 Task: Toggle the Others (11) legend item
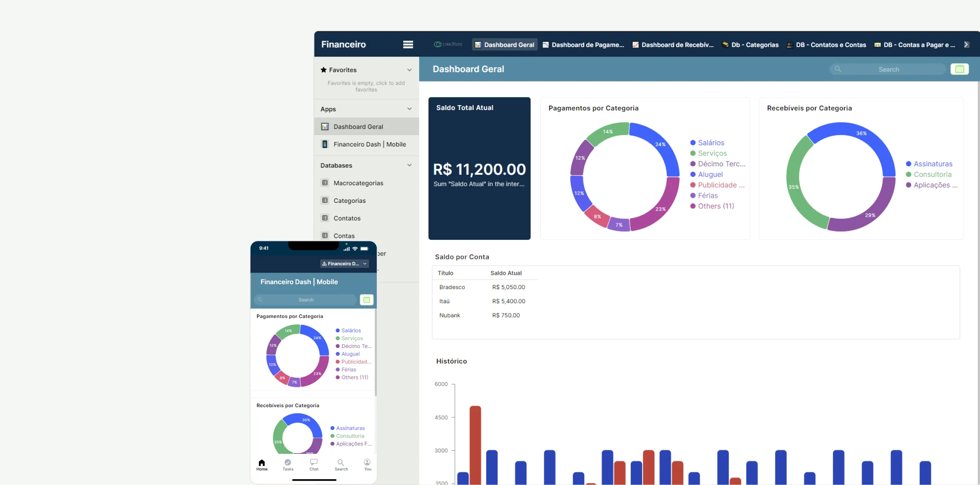click(712, 206)
